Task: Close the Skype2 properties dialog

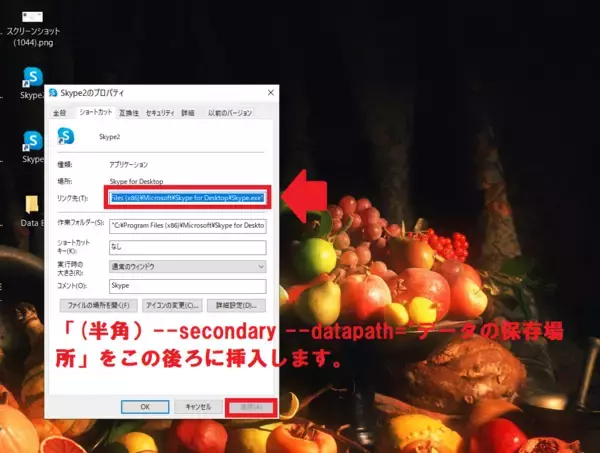Action: pos(271,93)
